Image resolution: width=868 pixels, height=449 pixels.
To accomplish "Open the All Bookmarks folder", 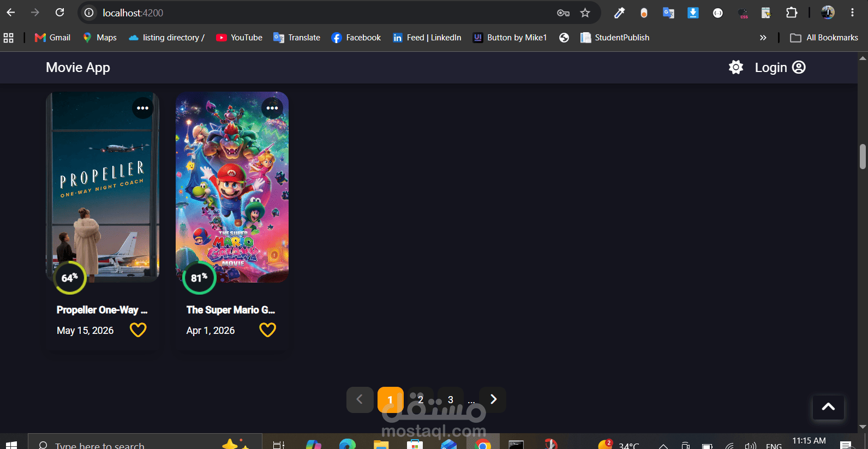I will 824,38.
